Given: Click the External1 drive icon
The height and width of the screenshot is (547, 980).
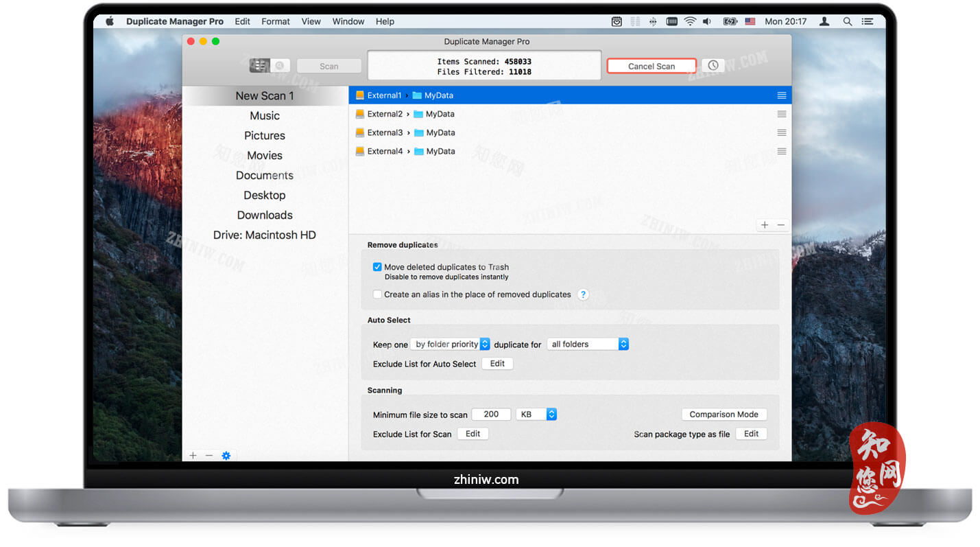Looking at the screenshot, I should (360, 95).
